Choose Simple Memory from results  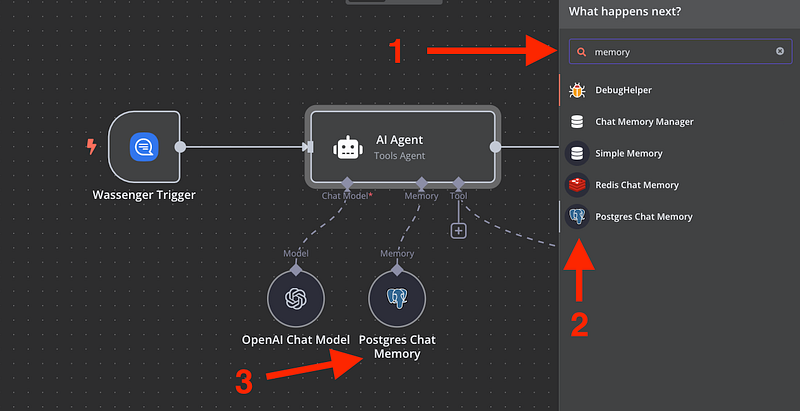(628, 154)
